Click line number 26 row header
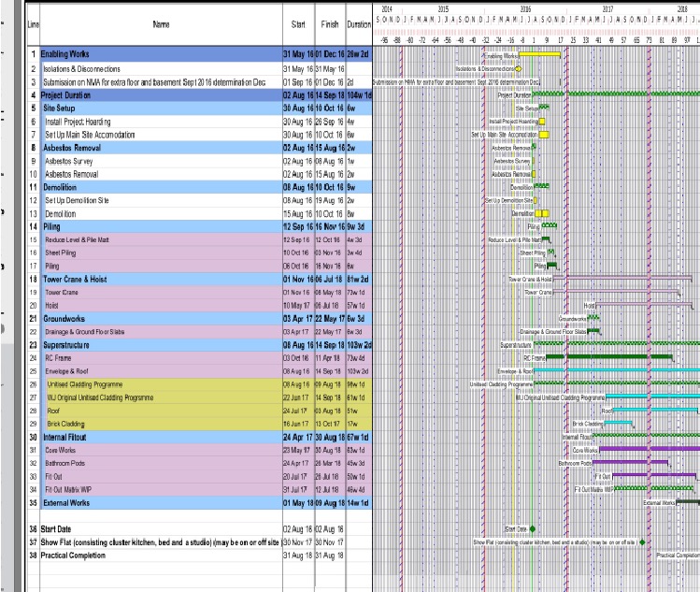This screenshot has width=700, height=592. pos(33,383)
